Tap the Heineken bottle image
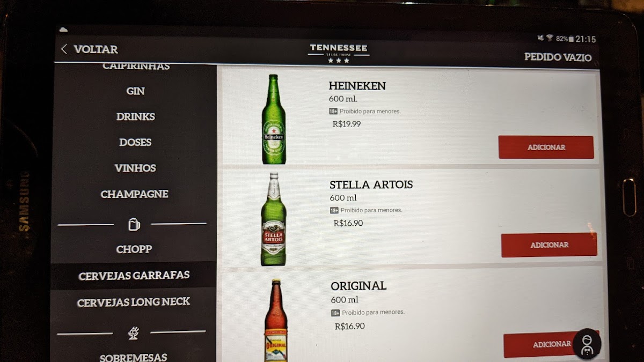Viewport: 644px width, 362px height. tap(274, 119)
